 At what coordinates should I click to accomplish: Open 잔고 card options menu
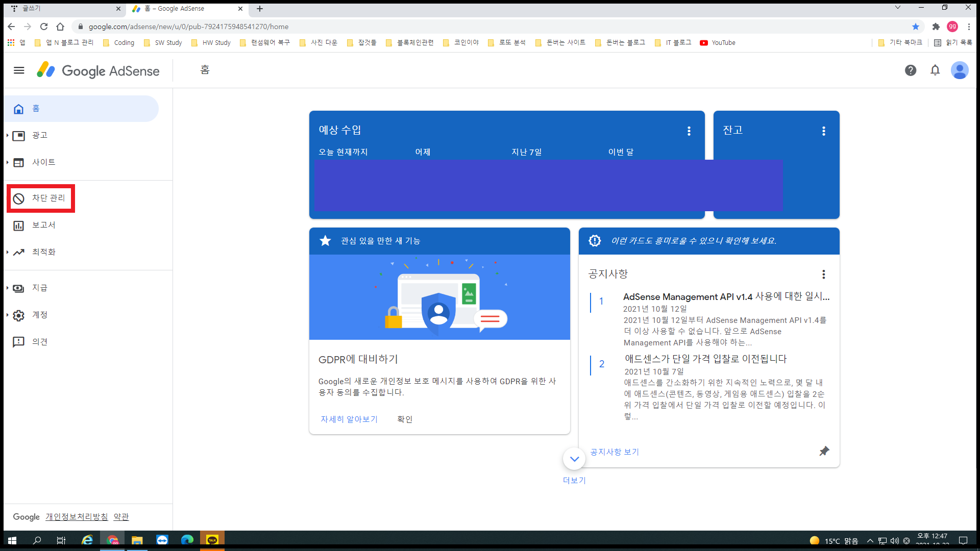click(823, 131)
